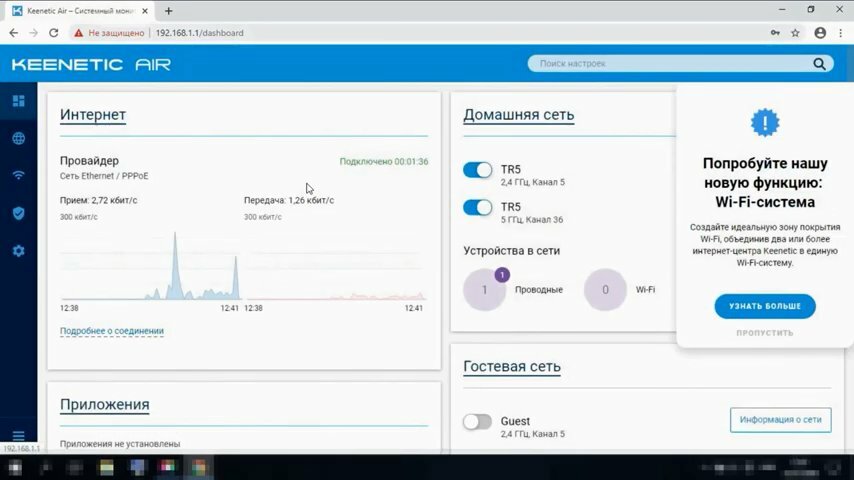Open browser profile account icon

point(820,33)
